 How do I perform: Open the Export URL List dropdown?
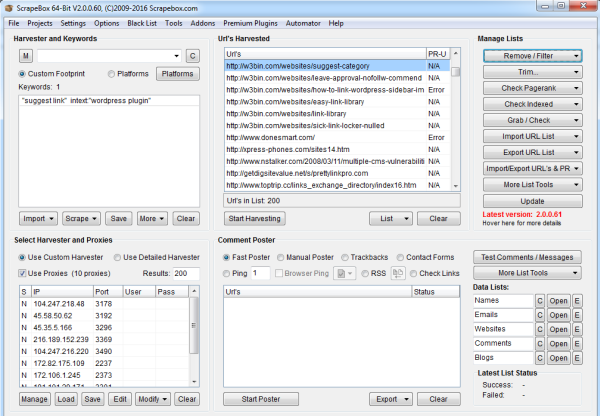coord(533,152)
